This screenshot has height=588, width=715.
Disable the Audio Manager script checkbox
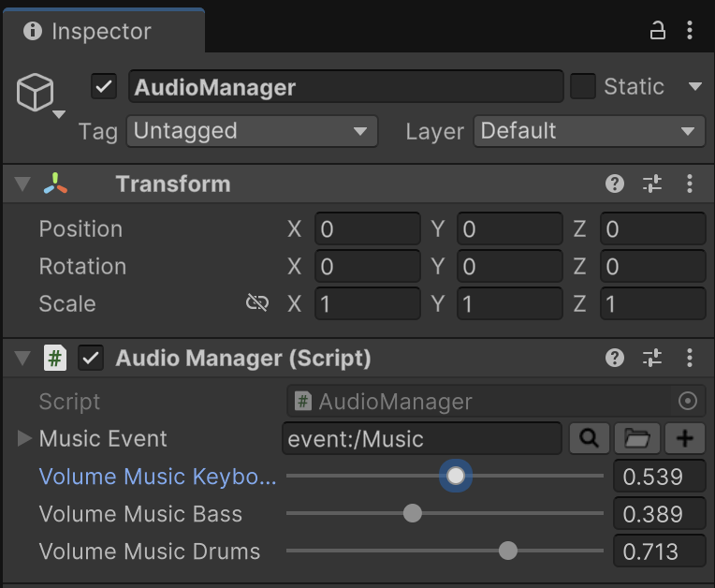(91, 358)
